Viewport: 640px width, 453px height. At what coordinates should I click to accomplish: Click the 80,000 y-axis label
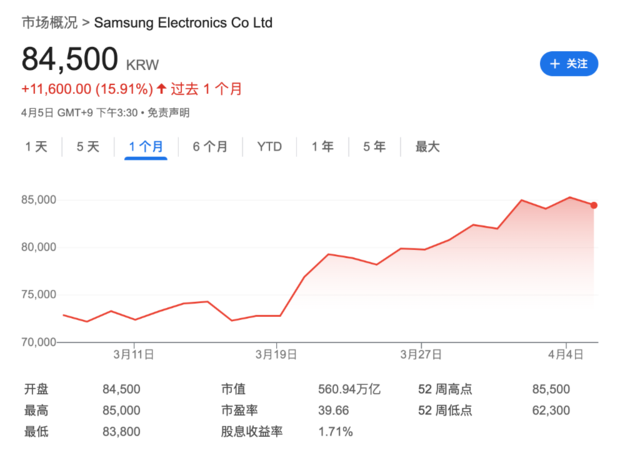coord(39,247)
